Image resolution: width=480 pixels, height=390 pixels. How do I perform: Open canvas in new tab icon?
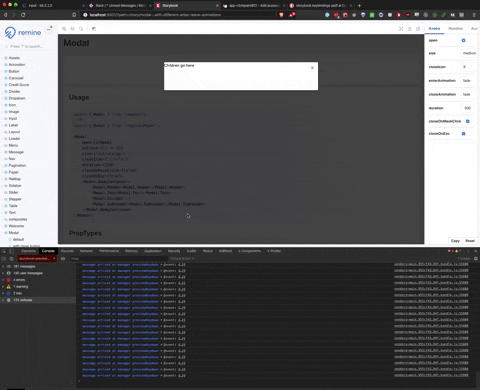(410, 29)
